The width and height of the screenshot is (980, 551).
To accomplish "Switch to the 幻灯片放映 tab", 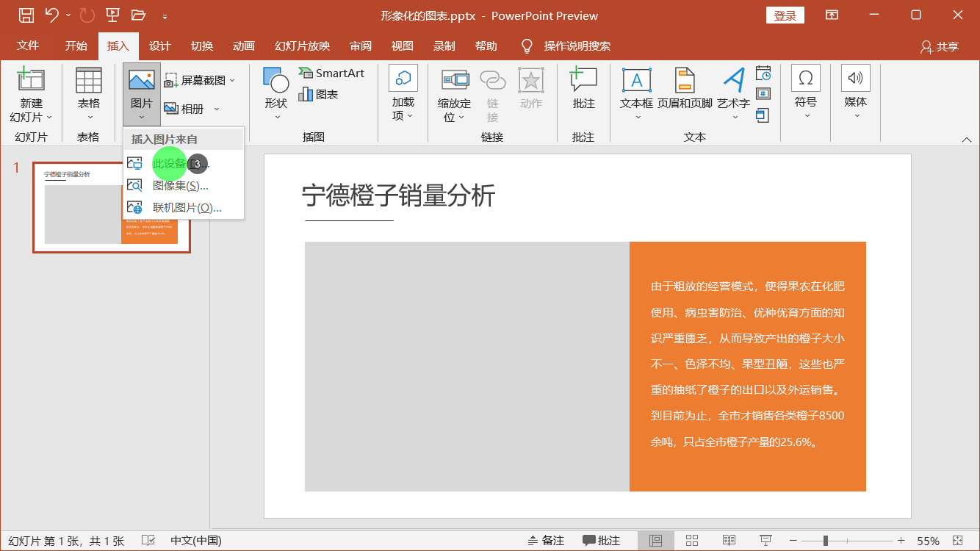I will pos(302,46).
